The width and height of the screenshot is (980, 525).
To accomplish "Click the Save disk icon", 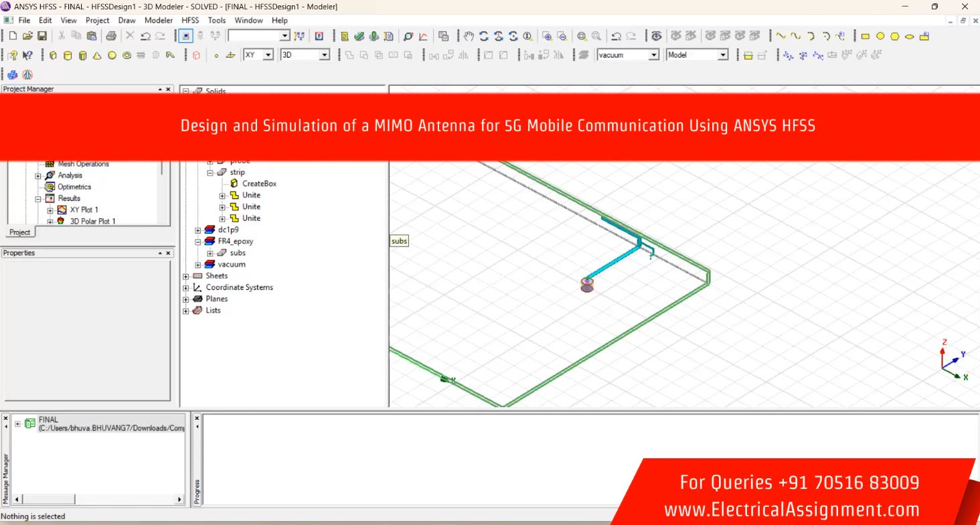I will pyautogui.click(x=42, y=36).
